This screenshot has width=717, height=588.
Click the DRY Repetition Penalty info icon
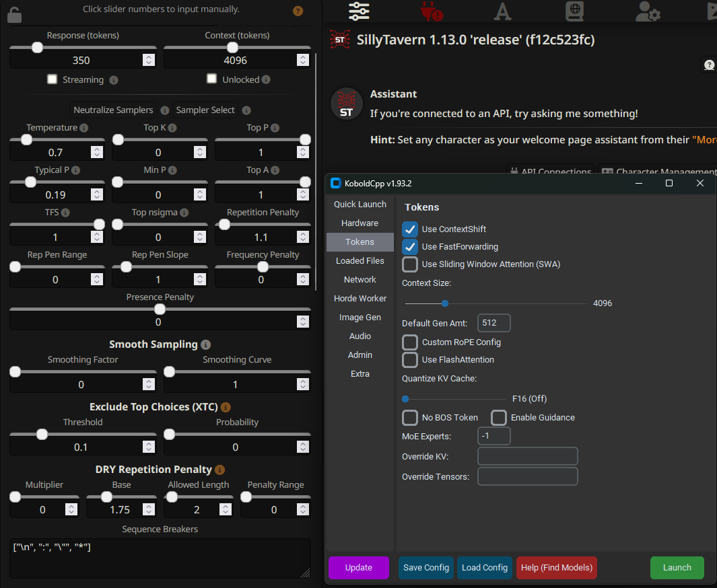coord(220,470)
